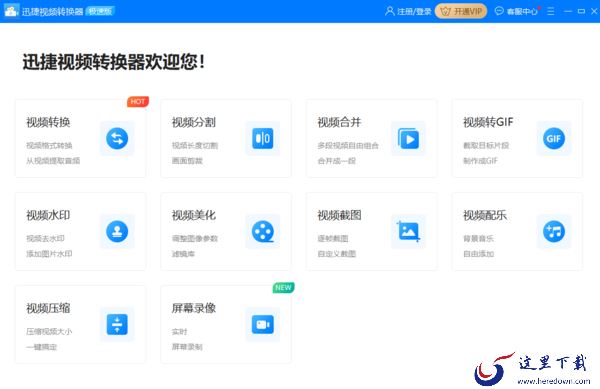Image resolution: width=600 pixels, height=389 pixels.
Task: Click the 视频转GIF round GIF icon
Action: (554, 138)
